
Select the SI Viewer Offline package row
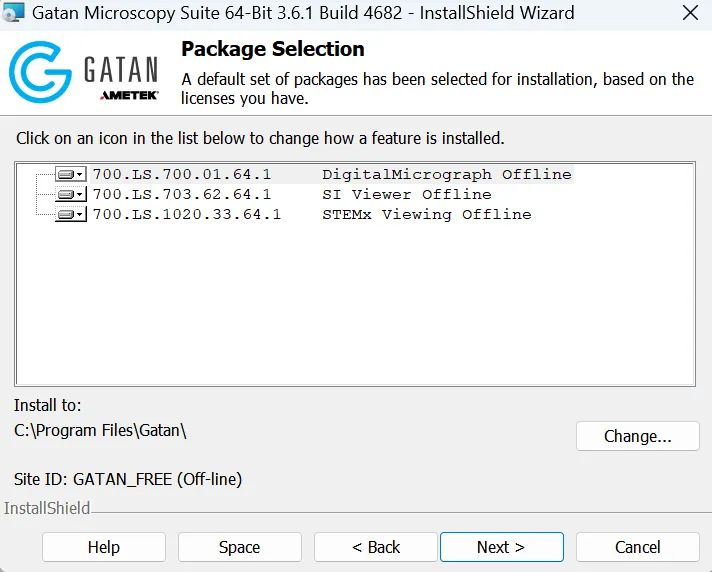(x=292, y=194)
